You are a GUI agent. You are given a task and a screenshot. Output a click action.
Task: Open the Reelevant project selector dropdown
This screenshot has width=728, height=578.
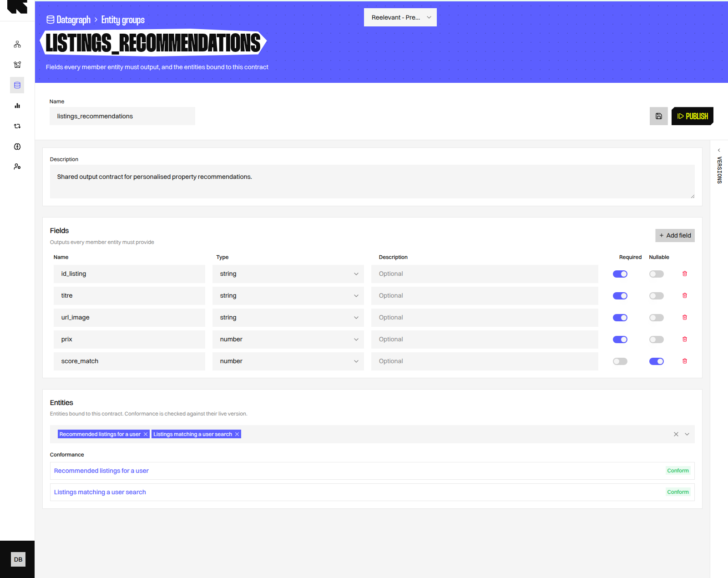(400, 17)
